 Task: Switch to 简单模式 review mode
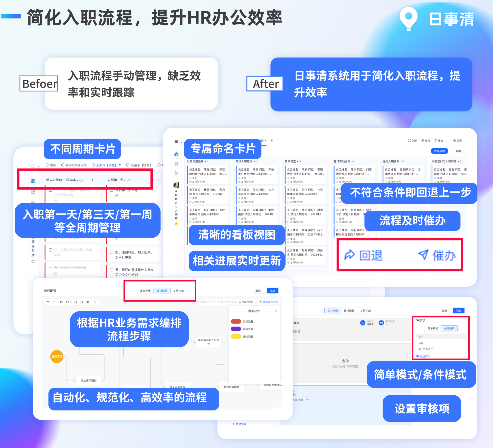coord(433,328)
